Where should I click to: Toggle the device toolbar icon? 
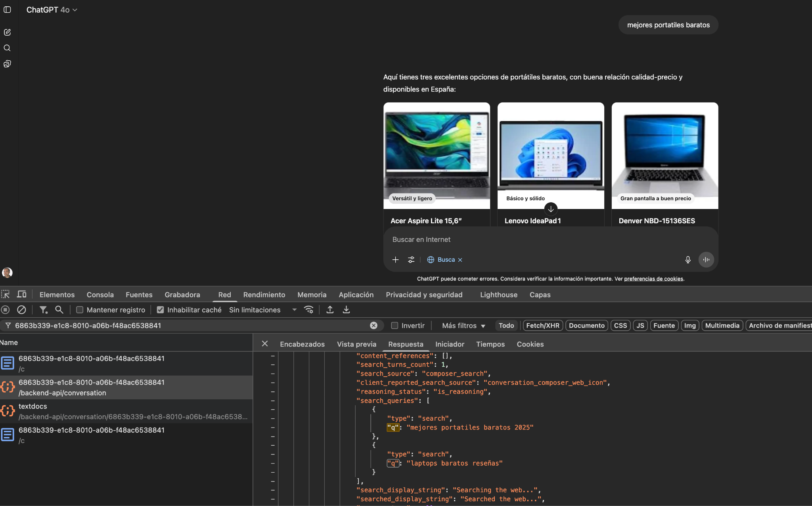[22, 294]
